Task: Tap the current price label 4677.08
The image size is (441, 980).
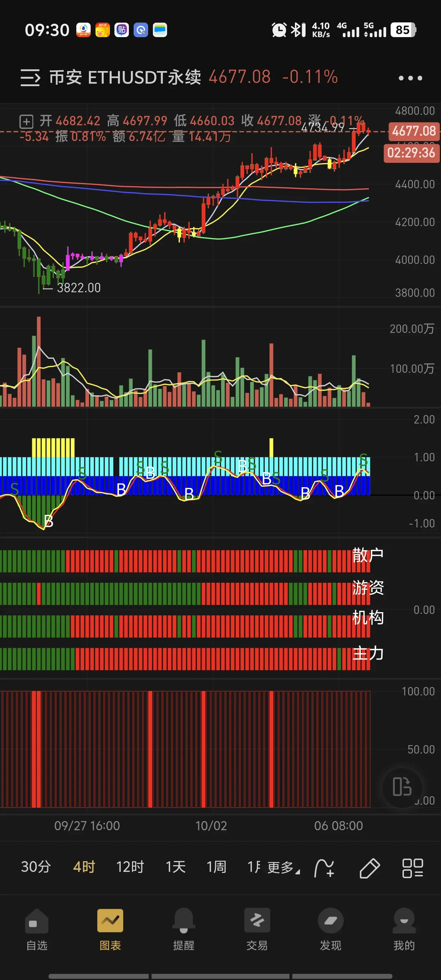Action: click(414, 131)
